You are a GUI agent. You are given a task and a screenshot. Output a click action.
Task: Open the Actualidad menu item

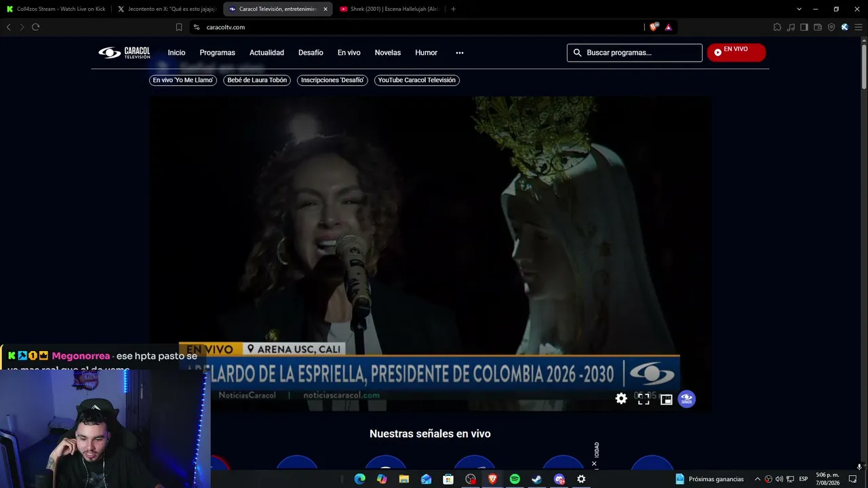[267, 53]
